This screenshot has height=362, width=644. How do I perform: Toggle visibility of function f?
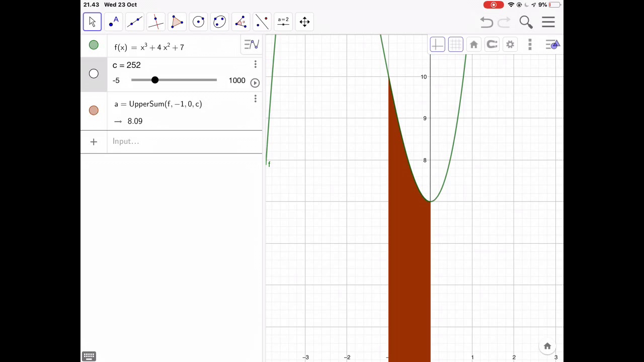[x=94, y=45]
